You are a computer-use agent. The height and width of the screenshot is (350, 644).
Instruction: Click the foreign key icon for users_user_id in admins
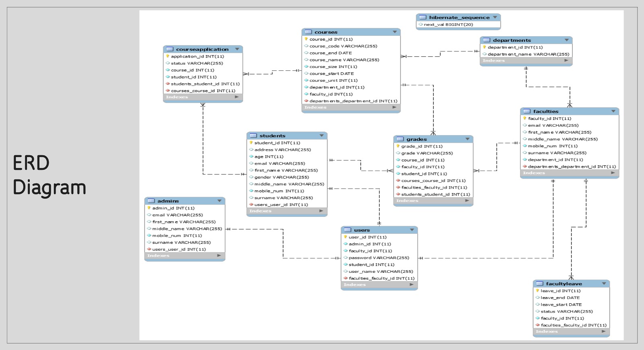pyautogui.click(x=149, y=249)
